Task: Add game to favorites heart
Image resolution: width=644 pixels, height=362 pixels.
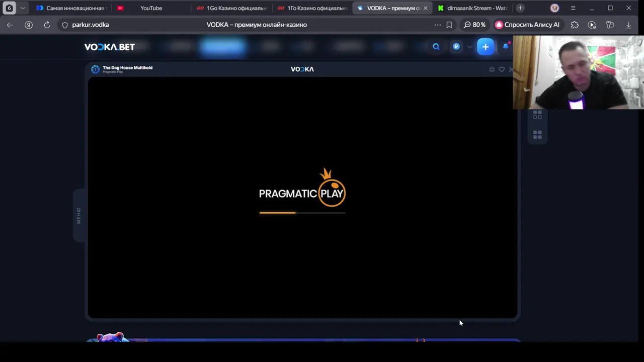Action: point(502,69)
